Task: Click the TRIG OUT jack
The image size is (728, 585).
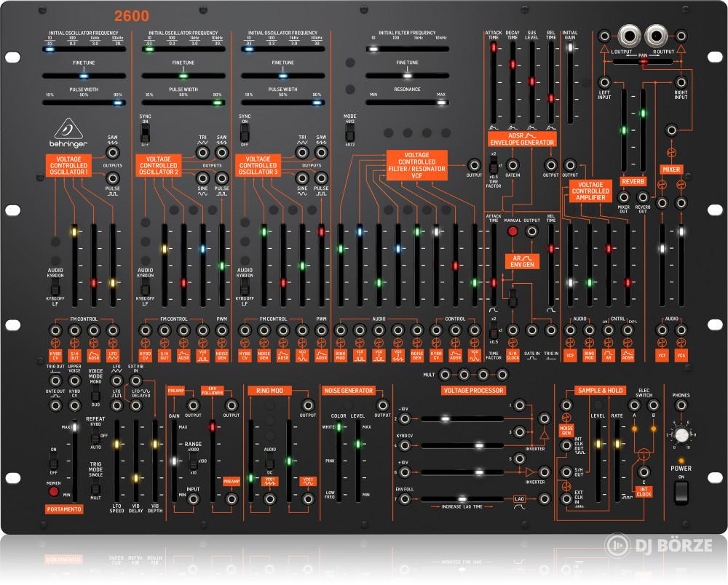Action: 55,381
